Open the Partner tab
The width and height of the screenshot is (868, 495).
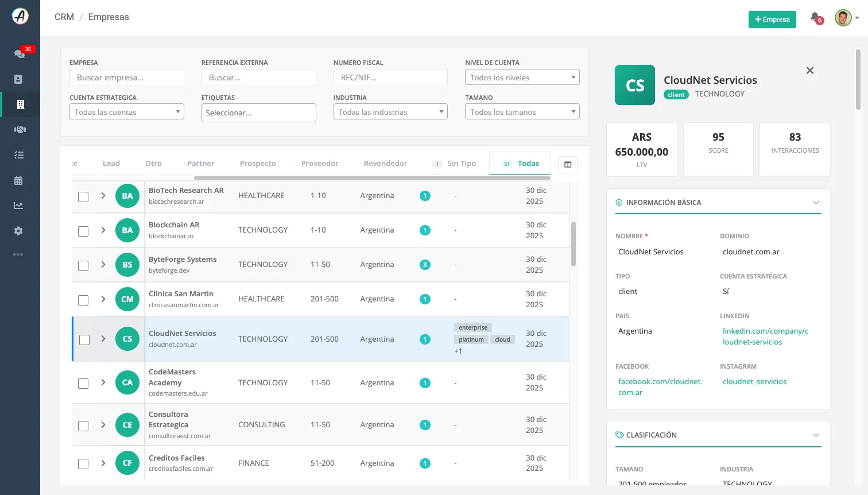200,164
